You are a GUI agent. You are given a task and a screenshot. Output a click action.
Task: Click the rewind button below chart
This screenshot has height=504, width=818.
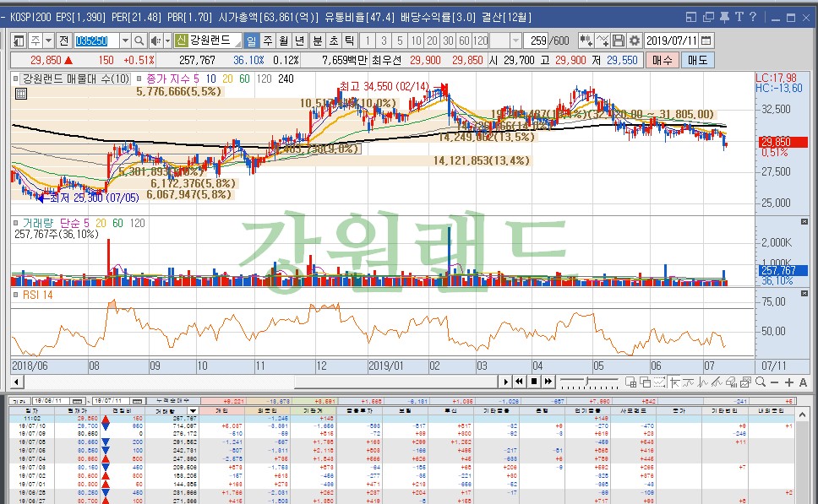(519, 382)
